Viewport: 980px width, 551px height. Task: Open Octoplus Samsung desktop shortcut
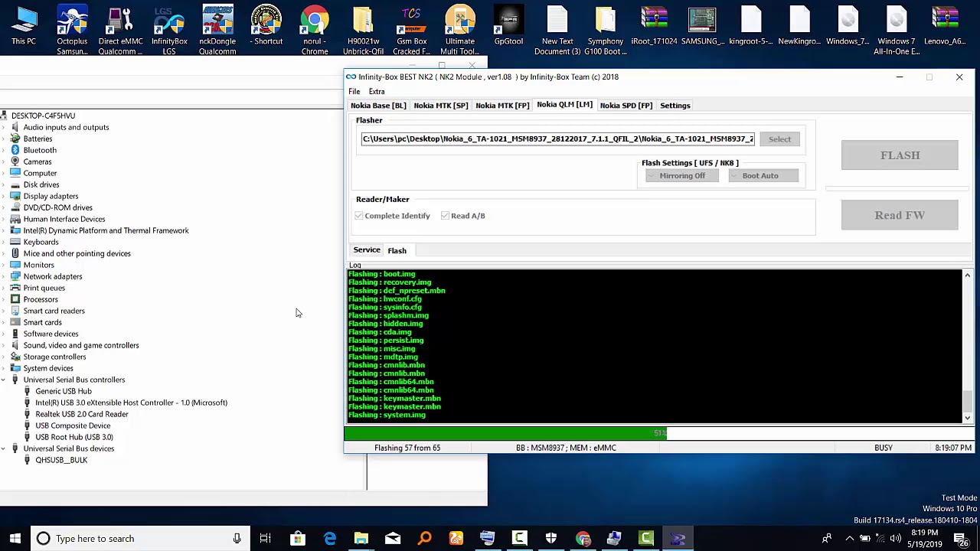pyautogui.click(x=72, y=31)
